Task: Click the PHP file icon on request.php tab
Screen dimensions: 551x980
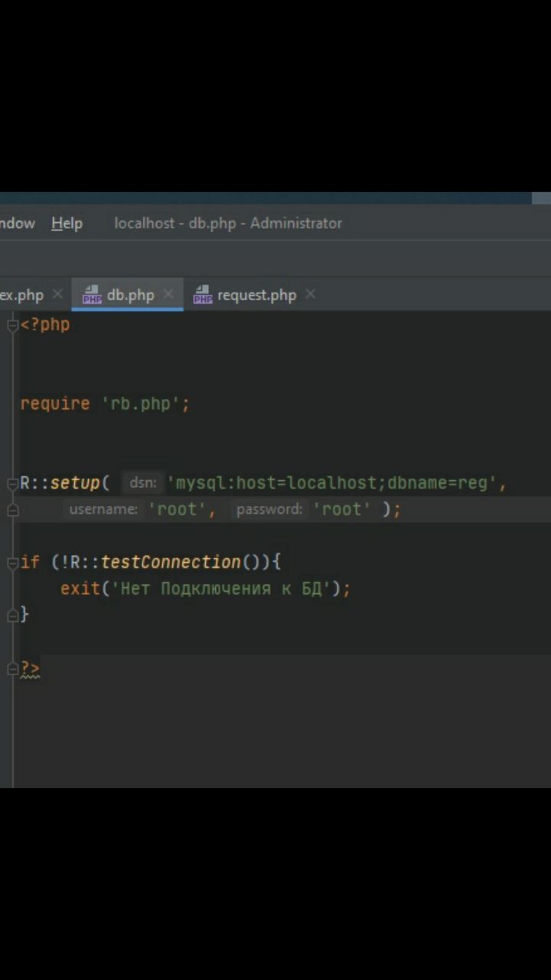Action: 203,295
